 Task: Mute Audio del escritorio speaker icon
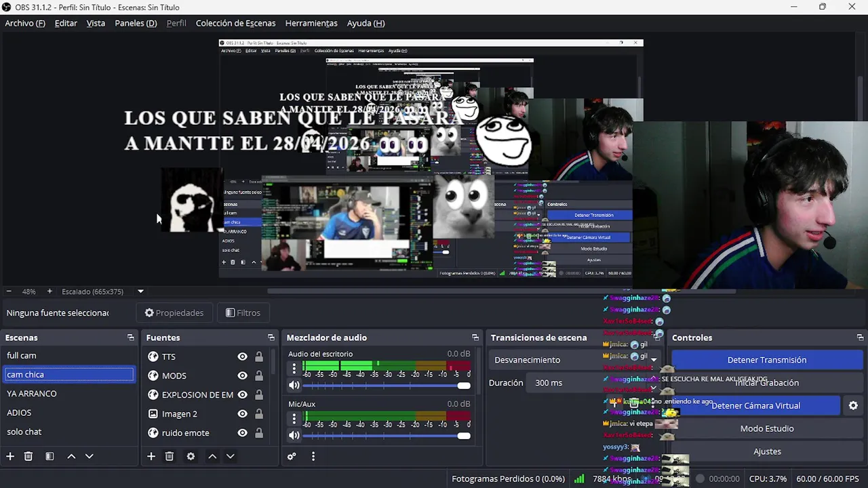tap(294, 385)
